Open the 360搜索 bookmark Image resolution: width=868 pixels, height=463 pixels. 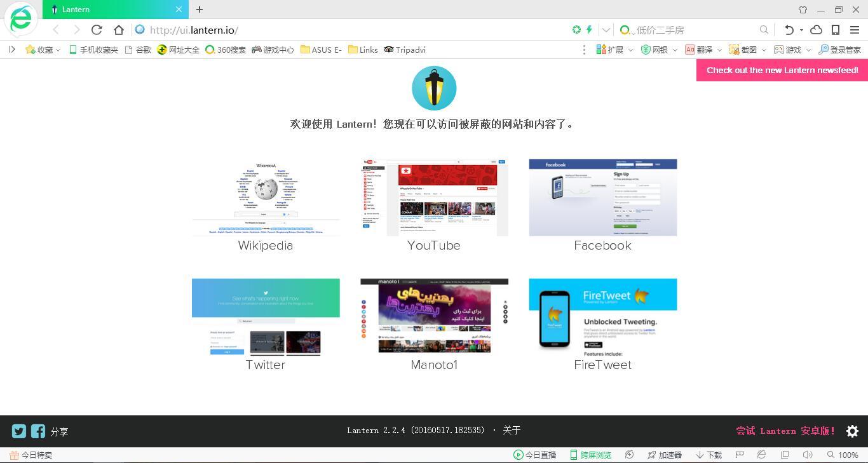pos(225,50)
